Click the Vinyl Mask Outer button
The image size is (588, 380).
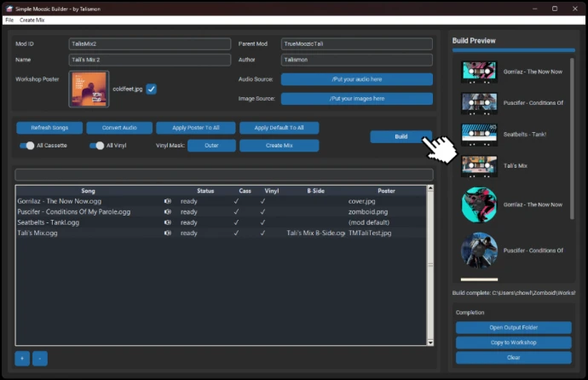211,146
